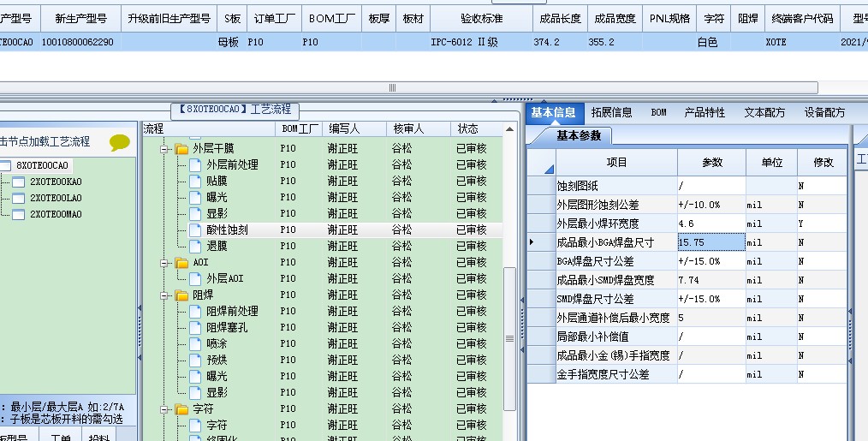Viewport: 868px width, 441px height.
Task: Click the yellow speech bubble icon
Action: tap(120, 142)
